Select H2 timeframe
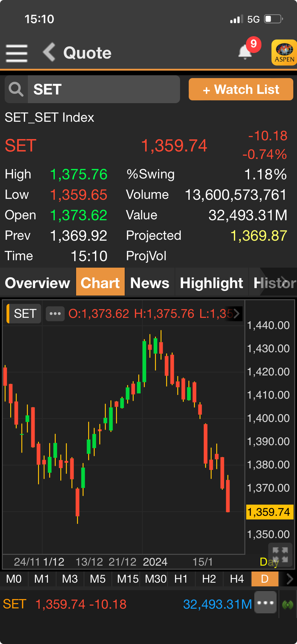This screenshot has width=297, height=644. pos(209,579)
